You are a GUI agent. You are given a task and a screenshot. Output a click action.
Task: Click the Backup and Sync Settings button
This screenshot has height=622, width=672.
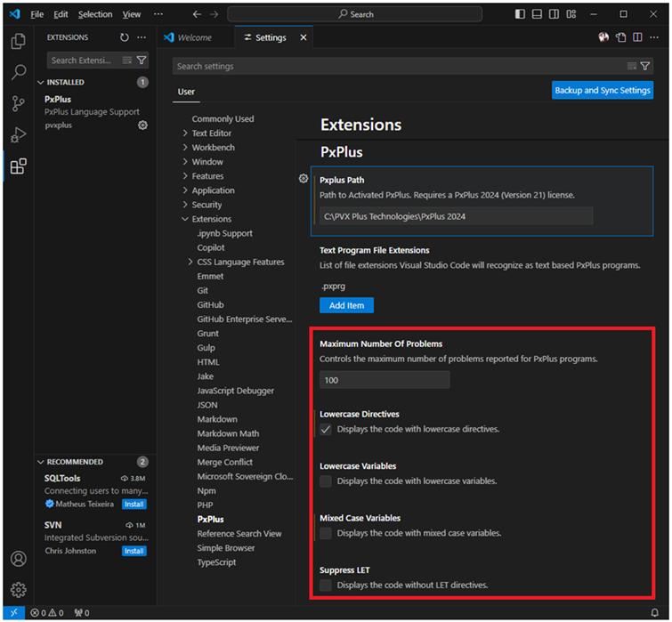tap(603, 90)
